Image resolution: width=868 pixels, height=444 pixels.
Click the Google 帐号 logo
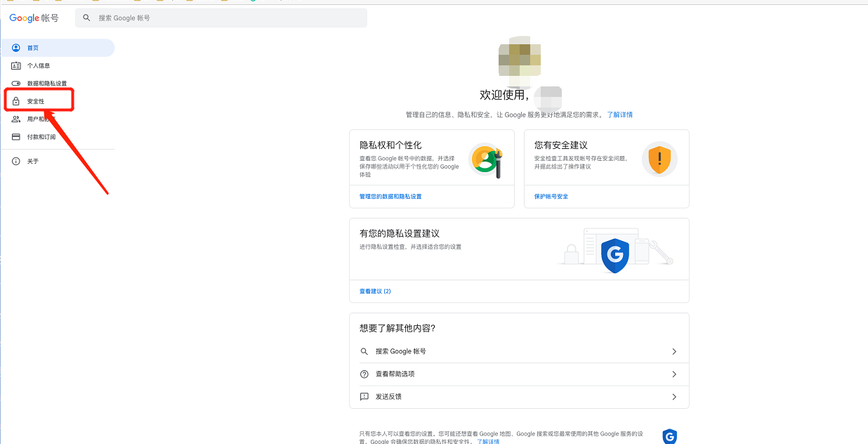pyautogui.click(x=34, y=18)
